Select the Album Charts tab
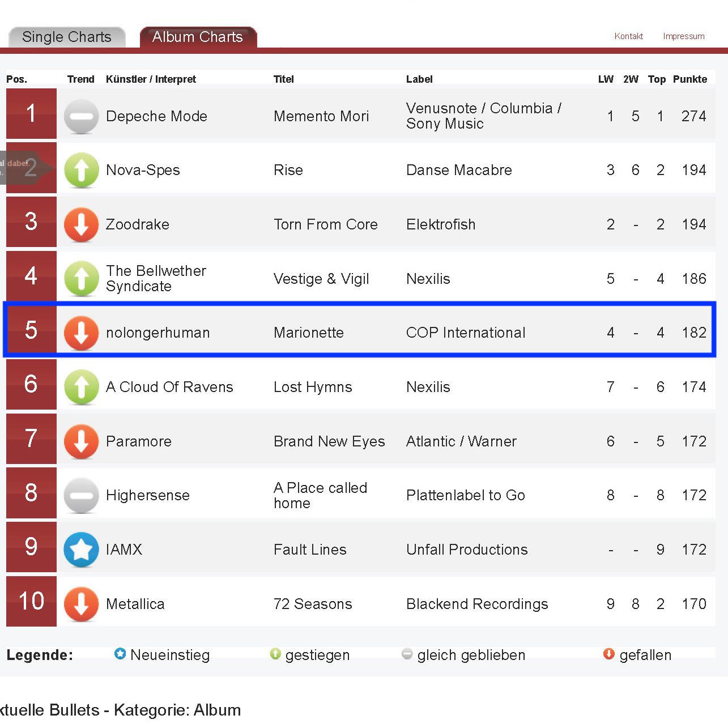This screenshot has width=728, height=728. point(198,37)
